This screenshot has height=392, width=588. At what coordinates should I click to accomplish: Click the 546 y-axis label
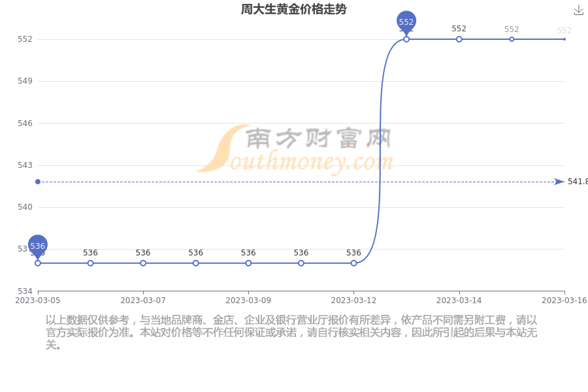coord(25,123)
